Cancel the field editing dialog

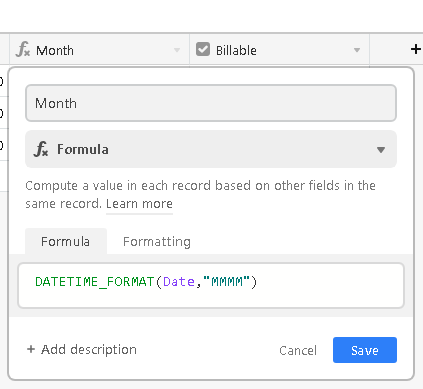click(298, 350)
